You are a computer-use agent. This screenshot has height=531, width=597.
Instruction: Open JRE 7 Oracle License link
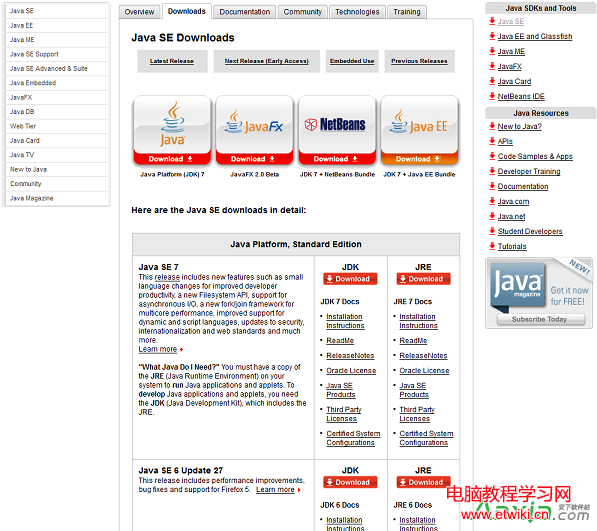pos(424,370)
